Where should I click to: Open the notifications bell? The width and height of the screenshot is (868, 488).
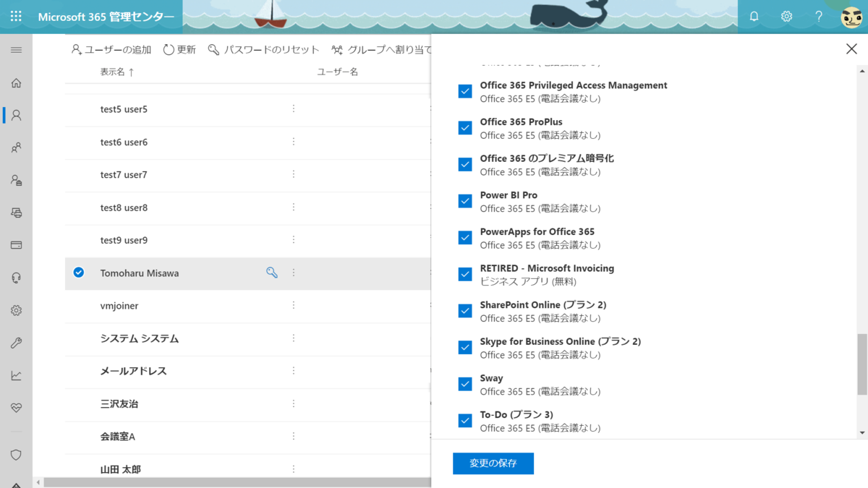(754, 16)
